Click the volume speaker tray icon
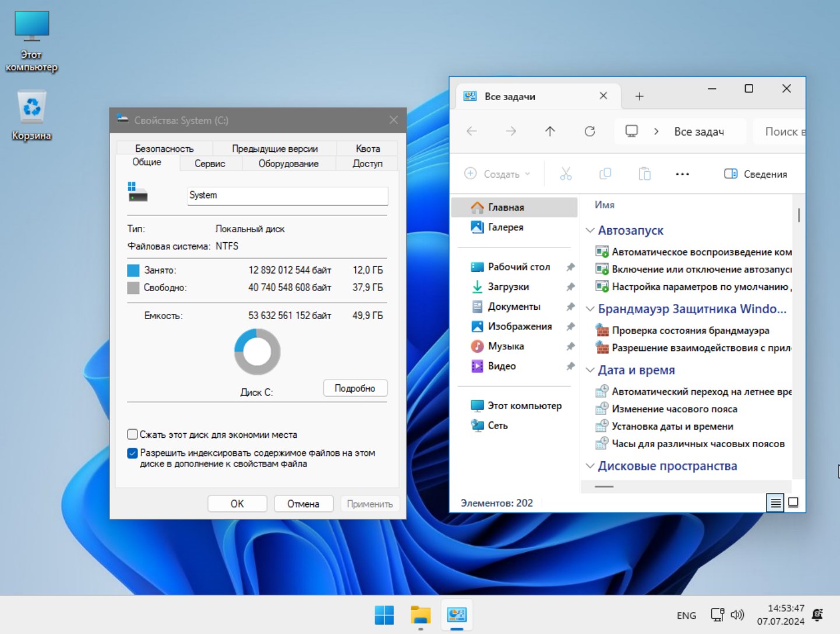Image resolution: width=840 pixels, height=634 pixels. (x=737, y=615)
